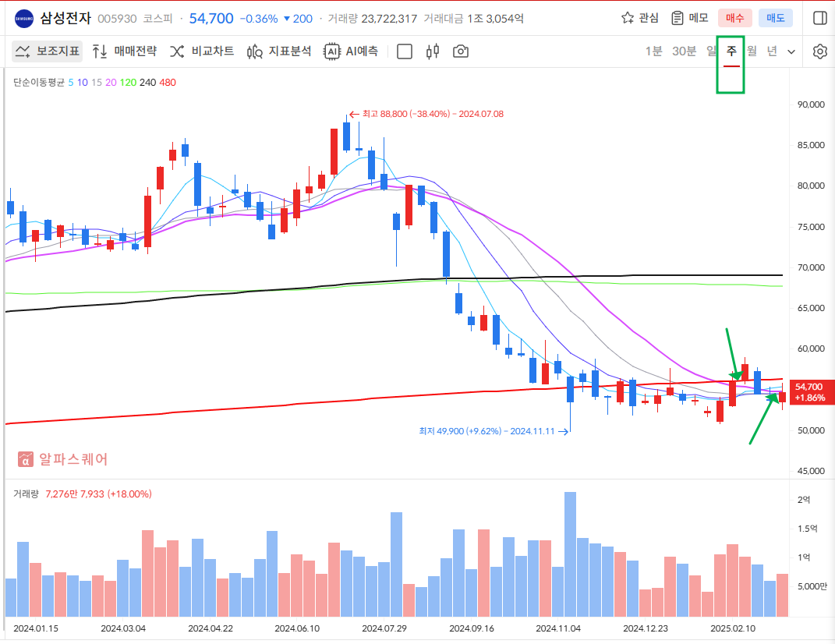Image resolution: width=835 pixels, height=644 pixels.
Task: Click the 코스피 market label
Action: pyautogui.click(x=157, y=19)
